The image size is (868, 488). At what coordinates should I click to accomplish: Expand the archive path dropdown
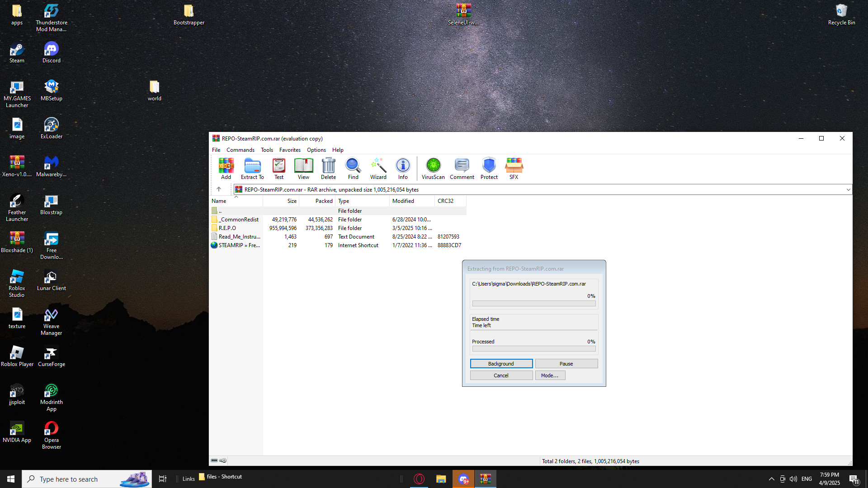point(848,190)
